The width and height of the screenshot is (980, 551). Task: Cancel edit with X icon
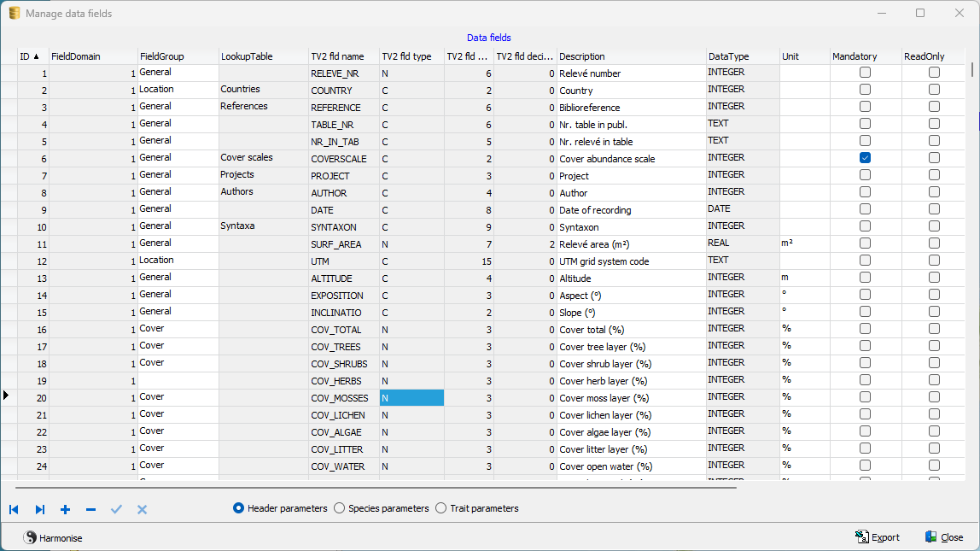coord(143,509)
